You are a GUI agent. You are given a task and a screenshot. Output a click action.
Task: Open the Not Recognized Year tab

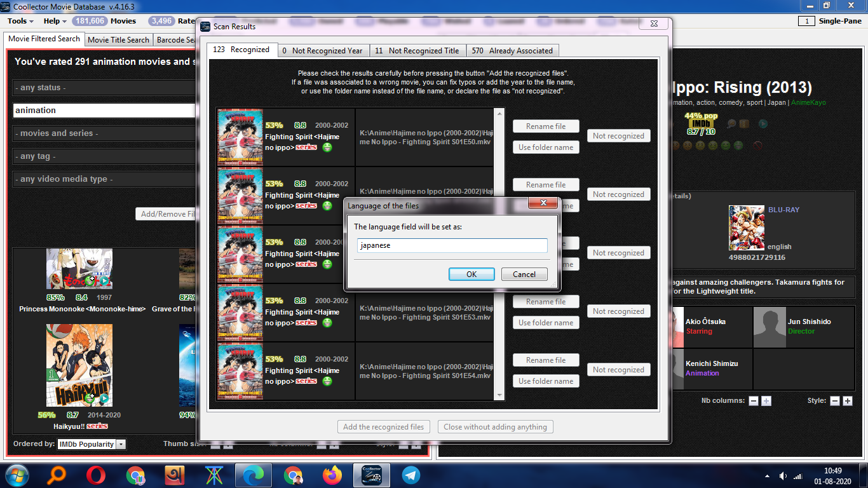coord(322,51)
